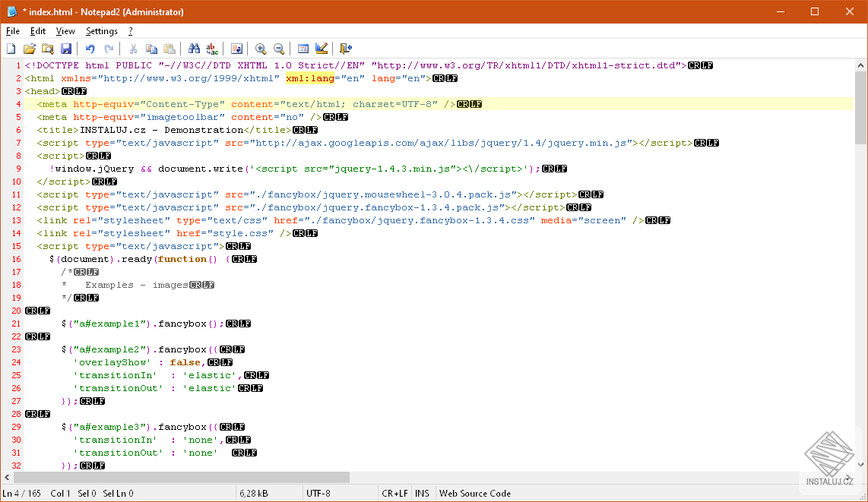Click UTF-8 encoding in the status bar

318,493
